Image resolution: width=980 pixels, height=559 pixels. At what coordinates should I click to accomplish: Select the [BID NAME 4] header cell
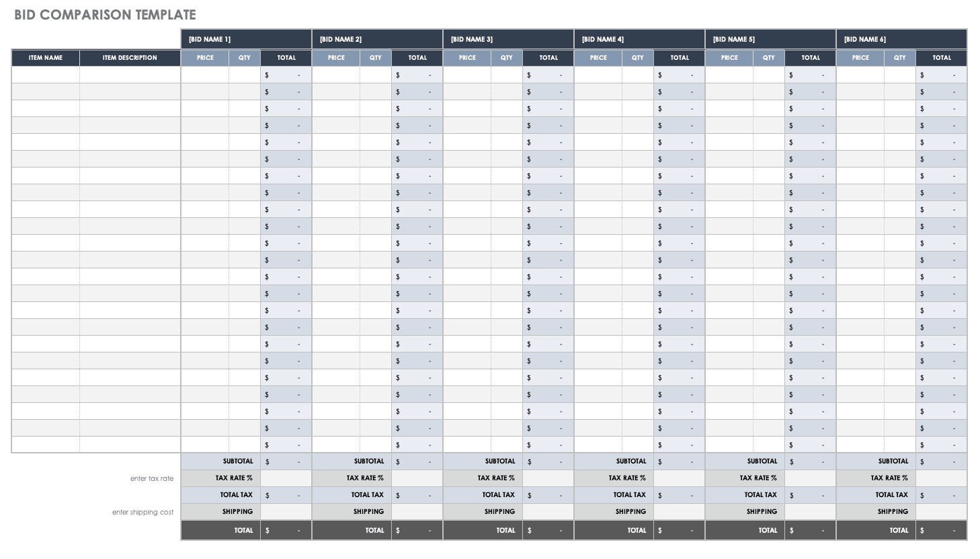[x=639, y=39]
